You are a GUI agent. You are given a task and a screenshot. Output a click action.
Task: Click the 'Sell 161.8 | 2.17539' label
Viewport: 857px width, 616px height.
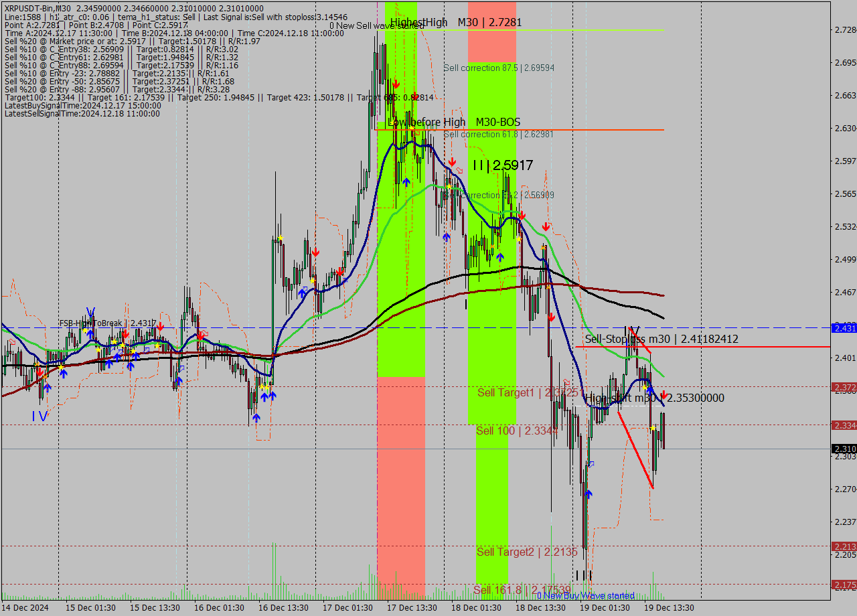click(522, 590)
